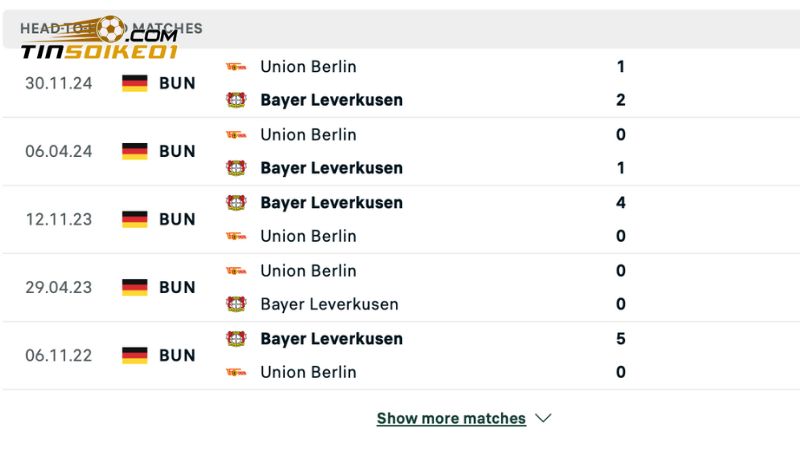The height and width of the screenshot is (450, 800).
Task: Click the Show more matches link
Action: tap(451, 419)
